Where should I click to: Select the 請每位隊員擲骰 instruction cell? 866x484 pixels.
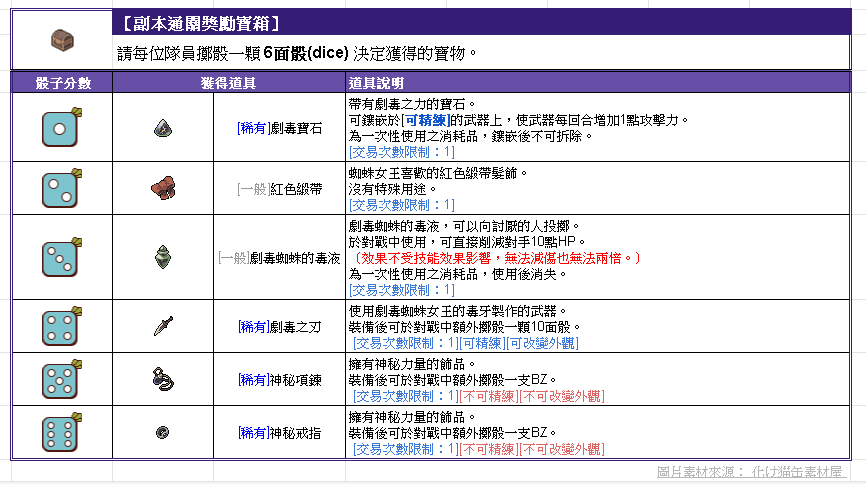click(x=481, y=53)
